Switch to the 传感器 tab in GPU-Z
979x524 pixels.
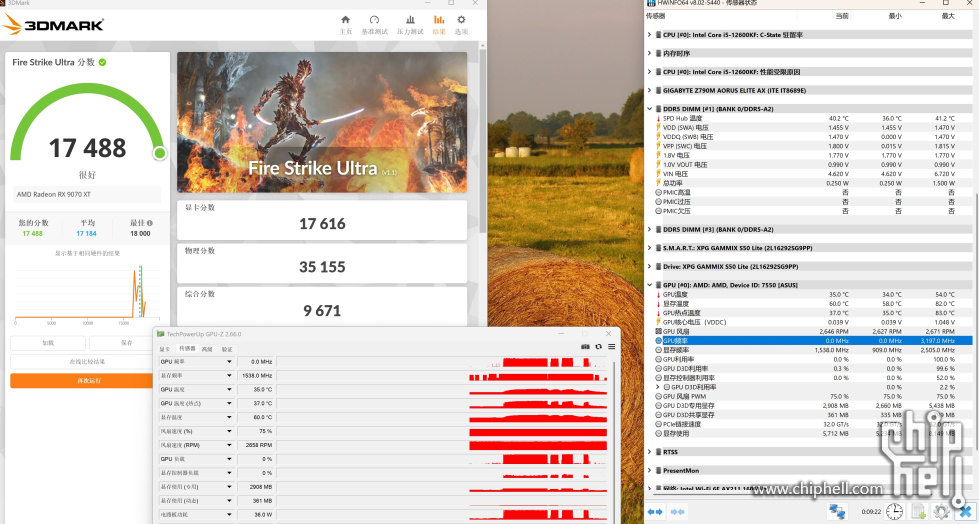(187, 349)
